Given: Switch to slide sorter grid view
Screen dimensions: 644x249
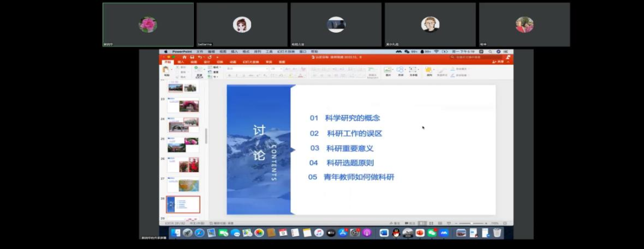Looking at the screenshot, I should coord(431,223).
